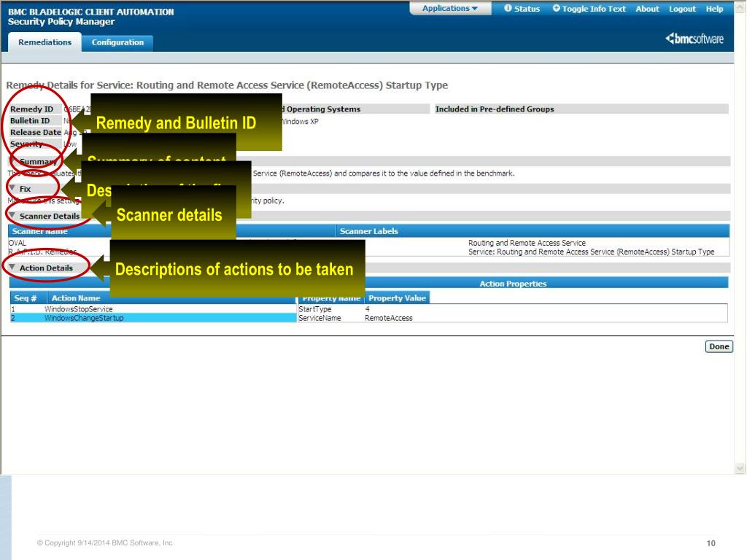The image size is (747, 560).
Task: Click the scrollbar down arrow
Action: (x=740, y=469)
